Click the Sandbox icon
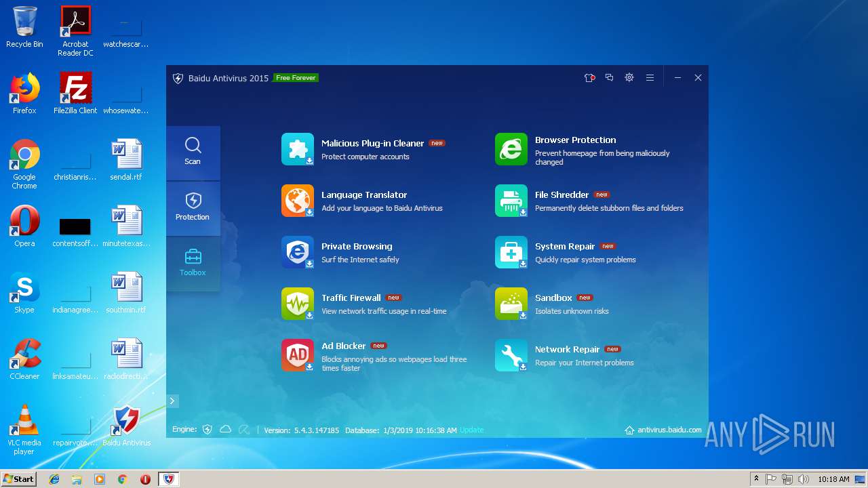The width and height of the screenshot is (868, 488). point(511,304)
